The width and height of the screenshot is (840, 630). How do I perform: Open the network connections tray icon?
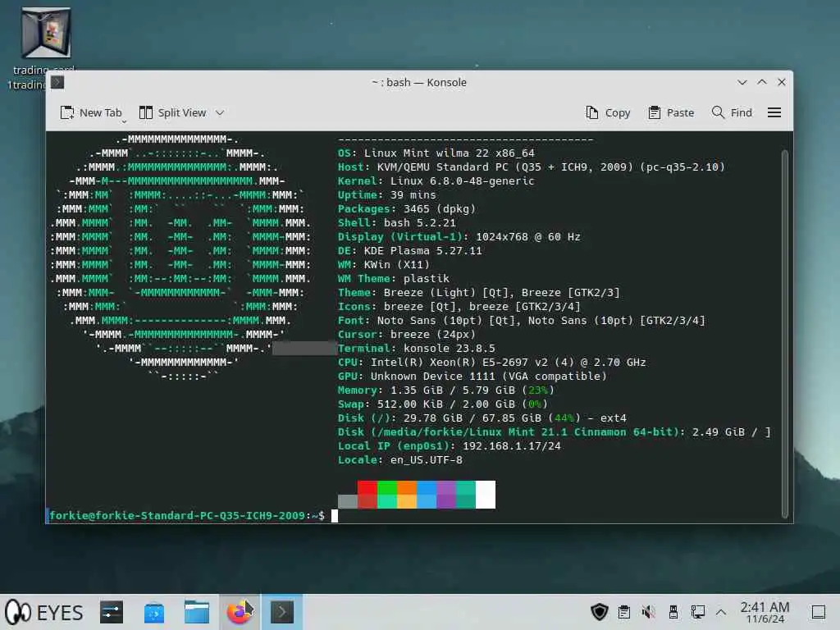697,612
